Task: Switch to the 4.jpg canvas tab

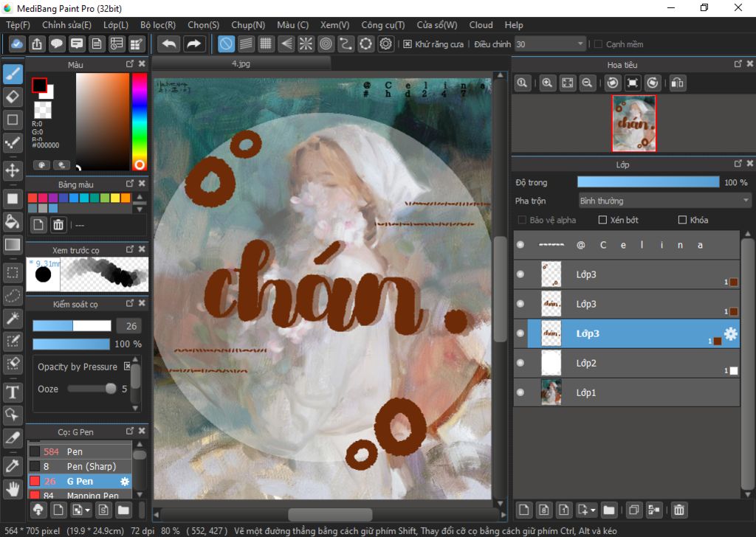Action: point(241,63)
